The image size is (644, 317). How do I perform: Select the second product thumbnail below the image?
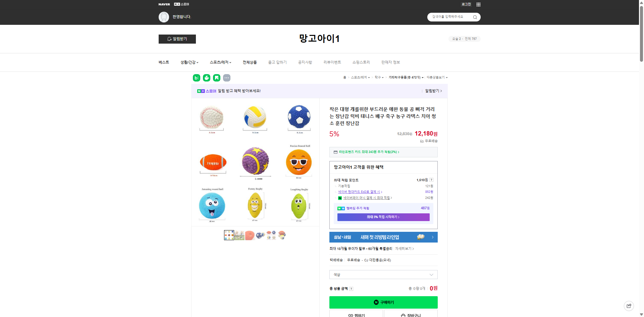(239, 235)
